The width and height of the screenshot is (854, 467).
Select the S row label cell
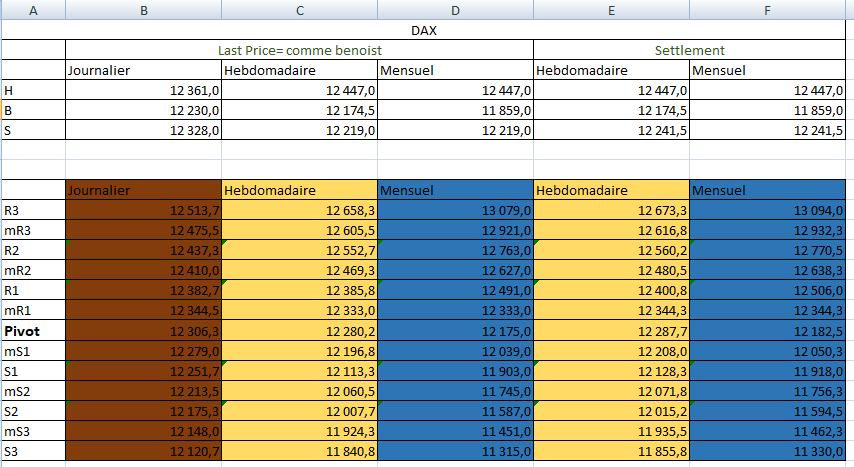coord(33,130)
